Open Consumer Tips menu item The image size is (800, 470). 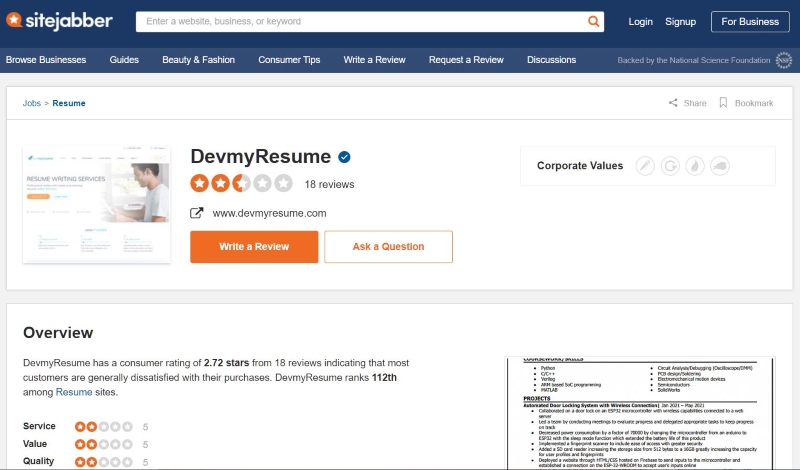289,60
